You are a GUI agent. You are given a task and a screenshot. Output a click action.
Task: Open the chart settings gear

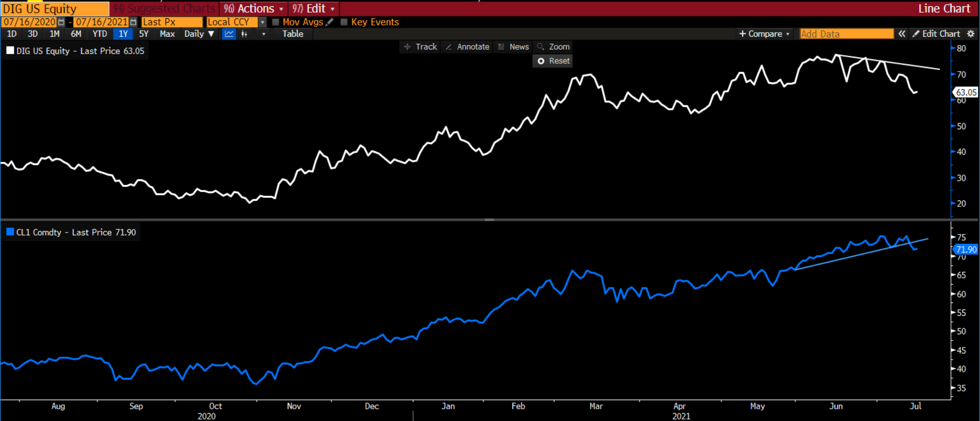coord(971,34)
